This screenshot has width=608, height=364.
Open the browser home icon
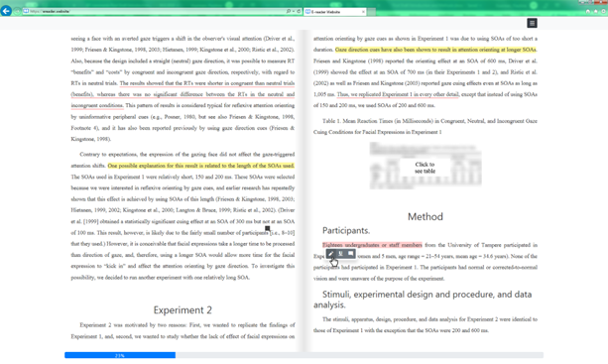point(588,11)
